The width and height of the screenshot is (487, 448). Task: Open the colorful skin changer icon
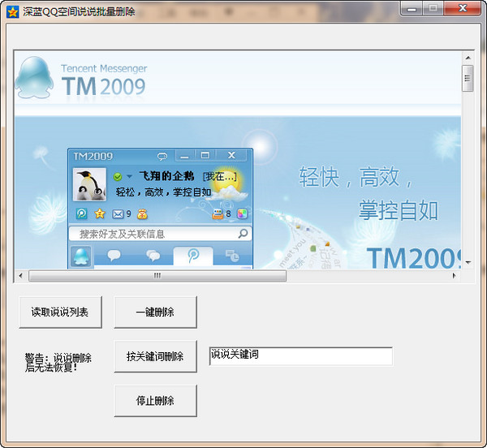(242, 214)
